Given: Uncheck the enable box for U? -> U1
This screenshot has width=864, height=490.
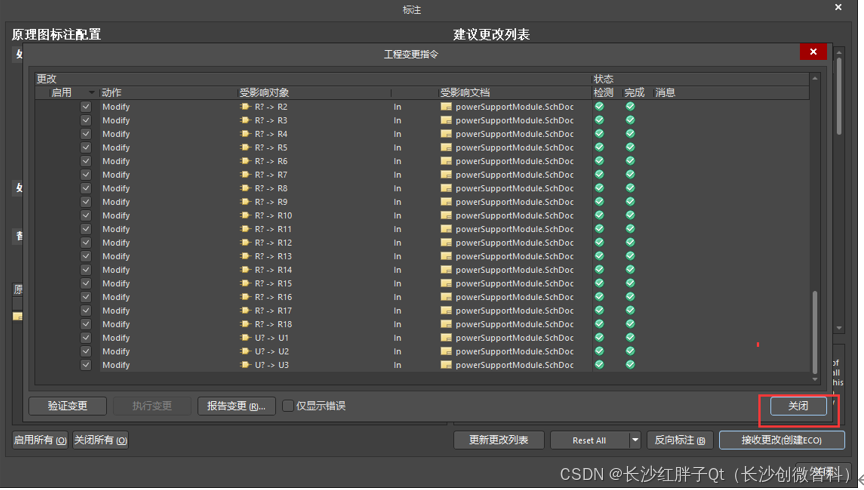Looking at the screenshot, I should click(x=85, y=337).
